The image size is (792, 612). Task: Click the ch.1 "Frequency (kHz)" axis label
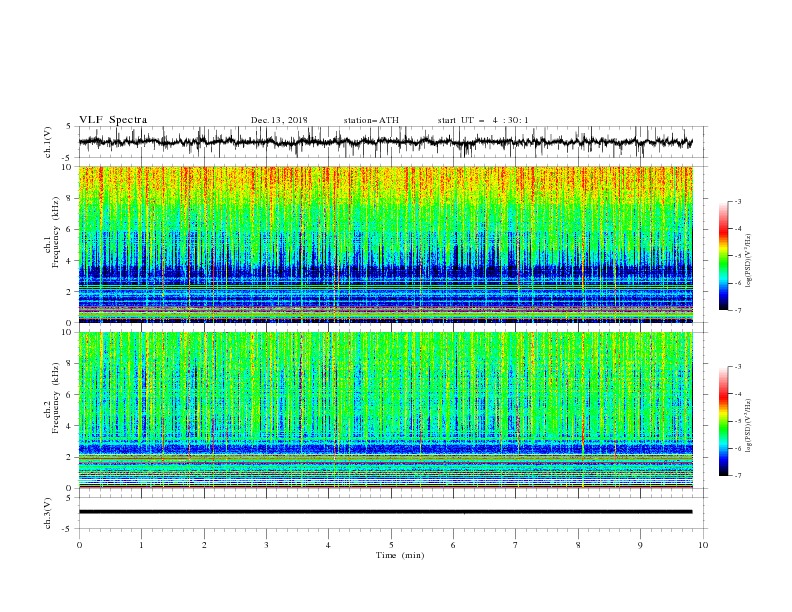[57, 232]
